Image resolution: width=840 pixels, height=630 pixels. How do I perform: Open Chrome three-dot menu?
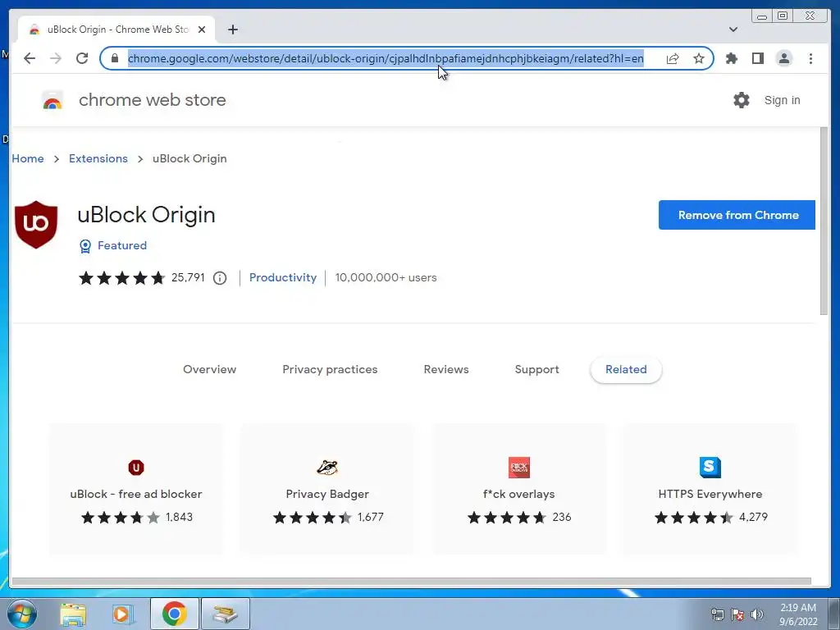[810, 58]
